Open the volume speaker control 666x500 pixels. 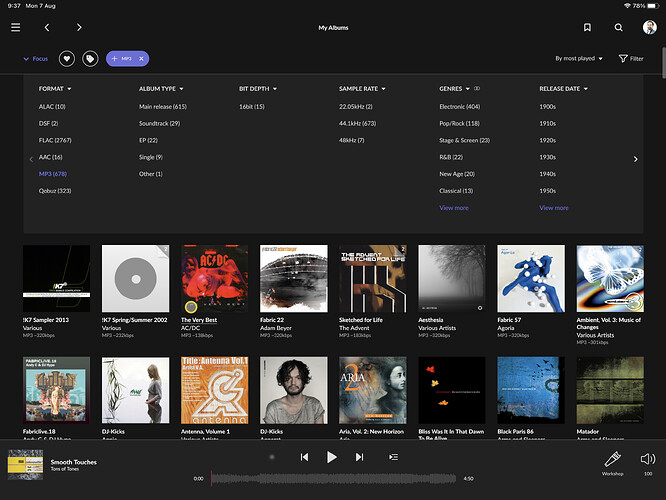click(x=647, y=459)
